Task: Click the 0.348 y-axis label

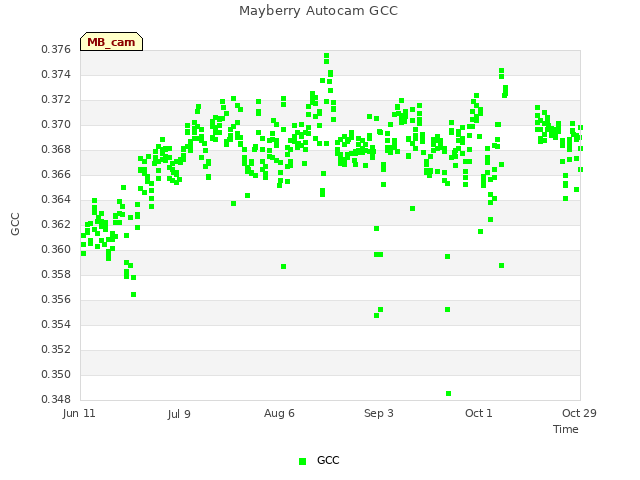Action: coord(56,399)
